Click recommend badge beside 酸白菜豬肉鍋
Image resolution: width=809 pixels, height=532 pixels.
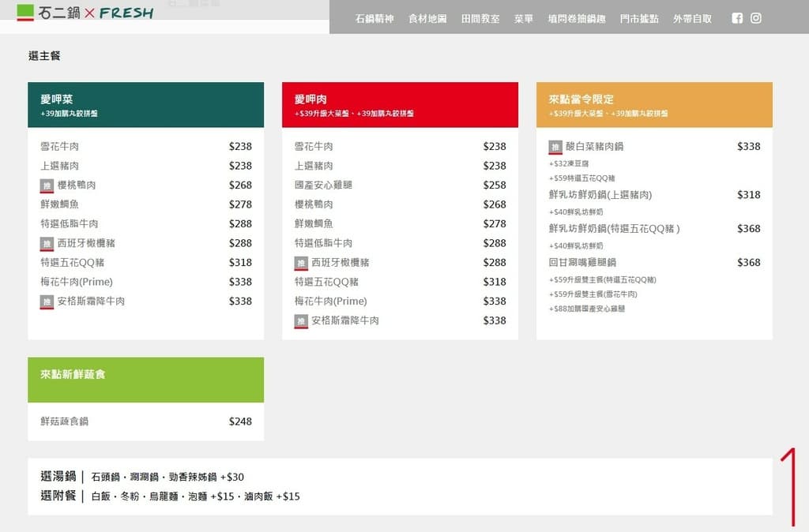(x=555, y=147)
